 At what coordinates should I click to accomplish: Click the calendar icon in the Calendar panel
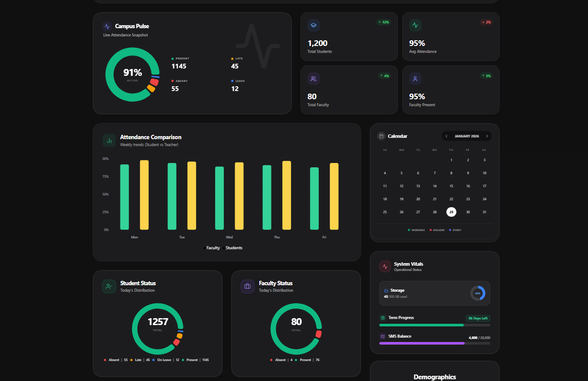pyautogui.click(x=381, y=136)
